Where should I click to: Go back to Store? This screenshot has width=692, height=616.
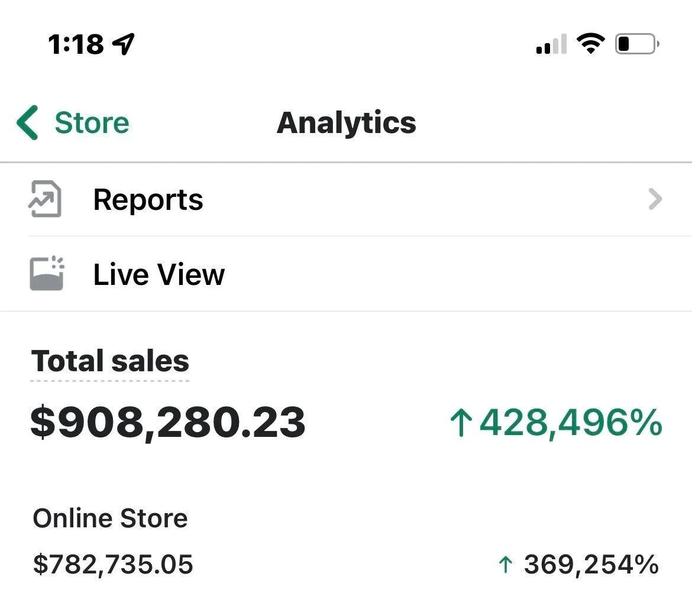coord(92,123)
